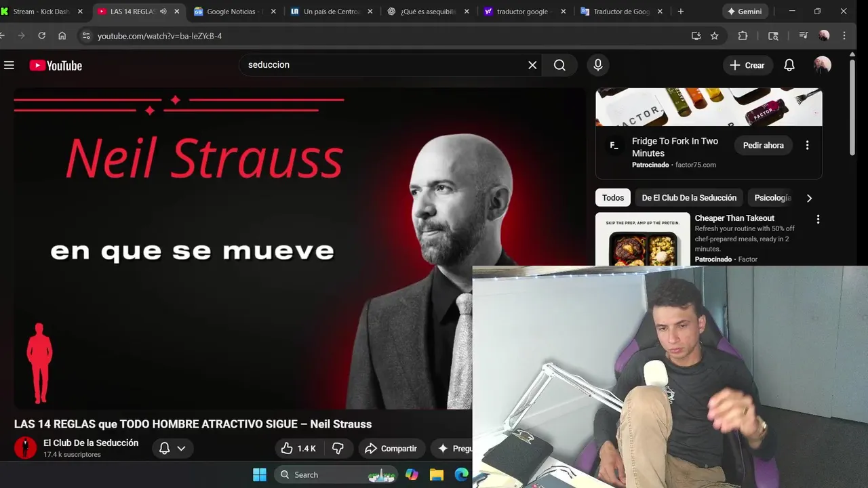Image resolution: width=868 pixels, height=488 pixels.
Task: Run search with the magnifying glass button
Action: click(559, 65)
